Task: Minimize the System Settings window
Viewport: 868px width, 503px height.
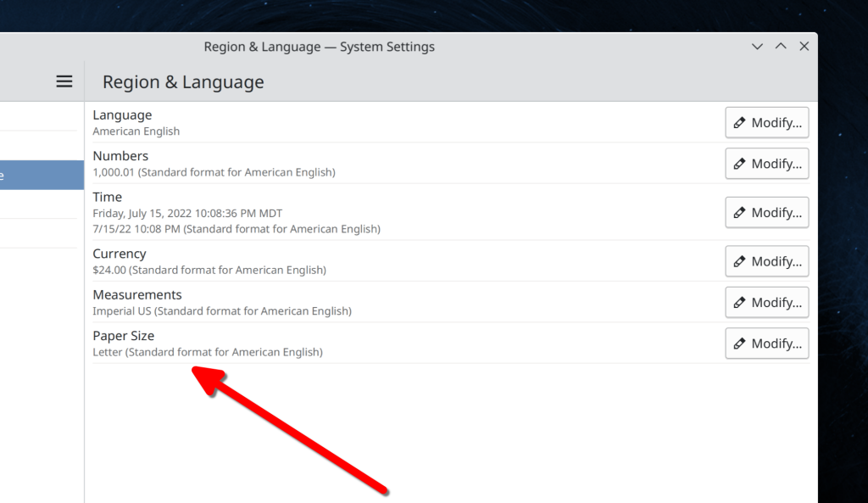Action: (x=758, y=47)
